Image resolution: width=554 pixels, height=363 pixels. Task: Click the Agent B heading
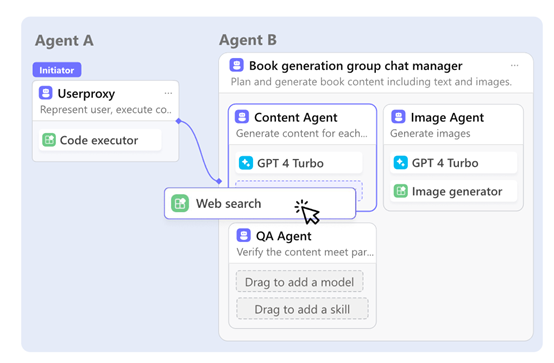click(x=248, y=40)
